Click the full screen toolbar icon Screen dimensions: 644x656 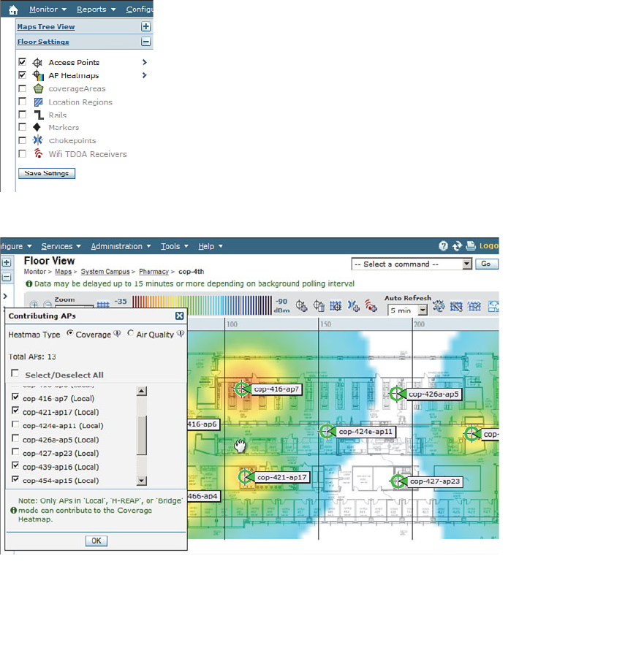[x=493, y=307]
